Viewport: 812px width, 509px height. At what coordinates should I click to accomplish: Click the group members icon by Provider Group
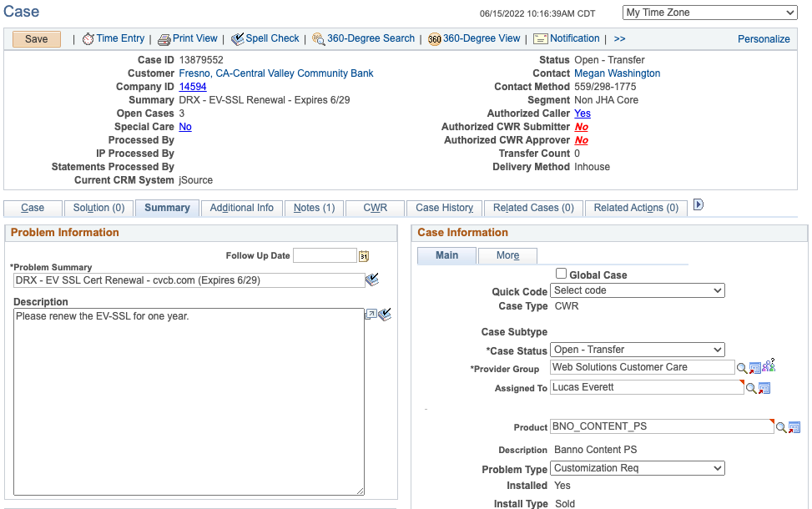click(x=769, y=365)
